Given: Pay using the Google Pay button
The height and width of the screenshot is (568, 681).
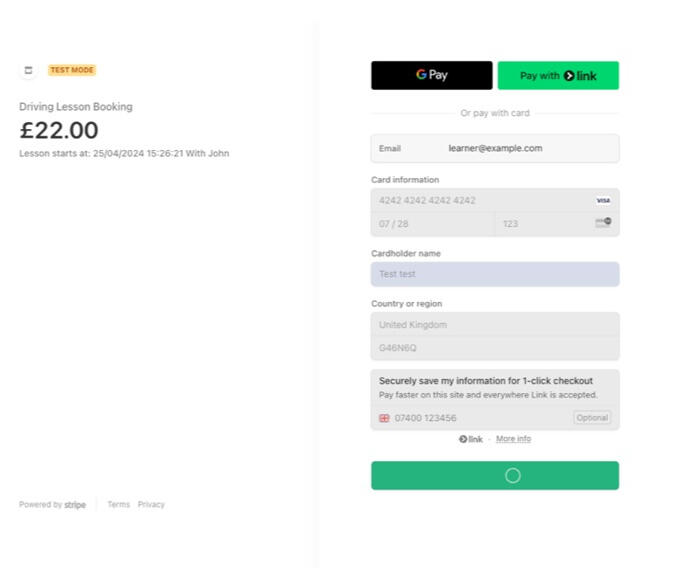Looking at the screenshot, I should pos(431,75).
